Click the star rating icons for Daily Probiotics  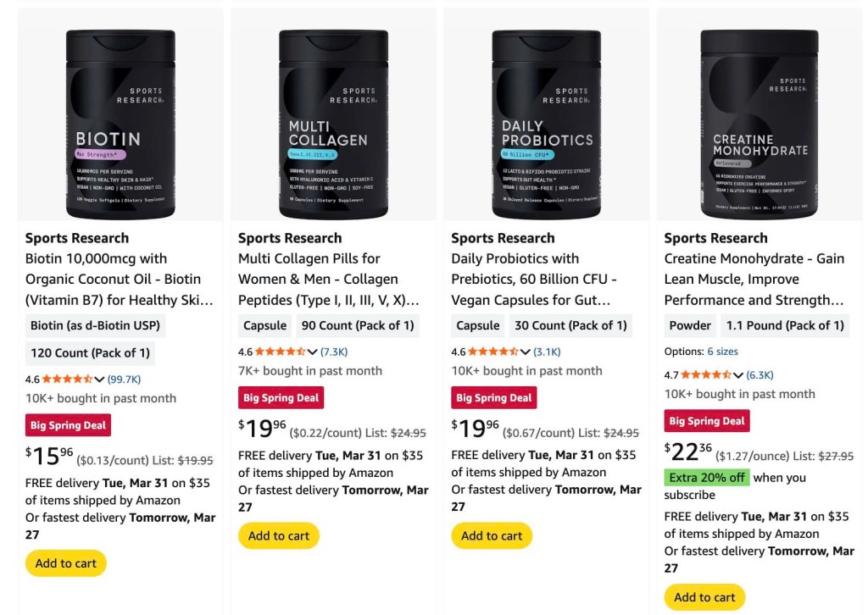(493, 352)
